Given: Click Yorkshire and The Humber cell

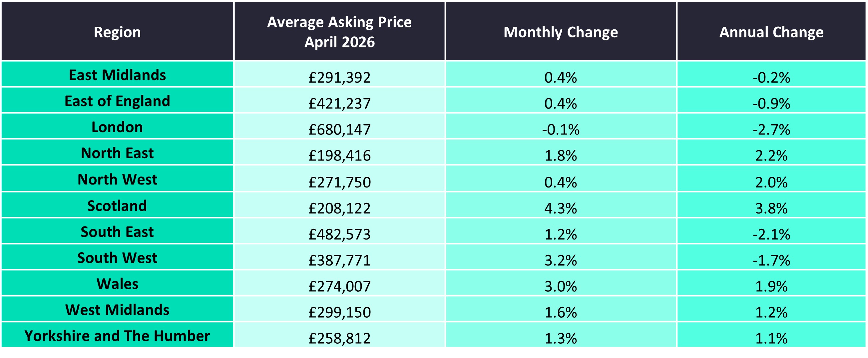Looking at the screenshot, I should point(117,336).
